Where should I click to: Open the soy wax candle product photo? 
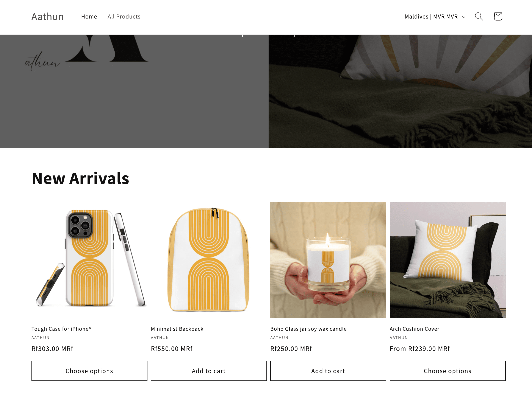pyautogui.click(x=328, y=260)
